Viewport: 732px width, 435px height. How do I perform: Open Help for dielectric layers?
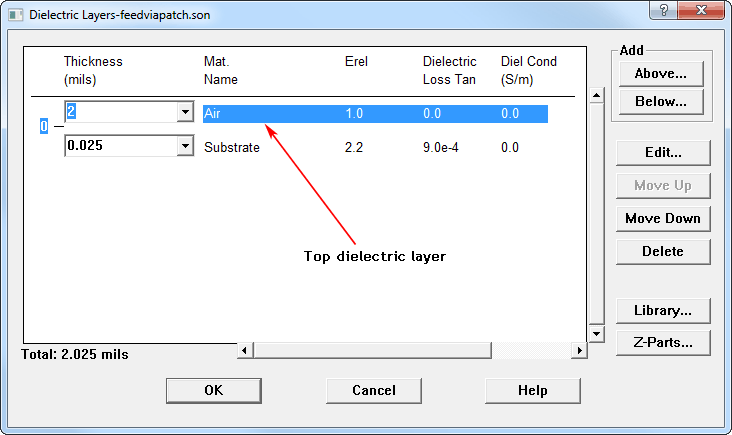[533, 391]
